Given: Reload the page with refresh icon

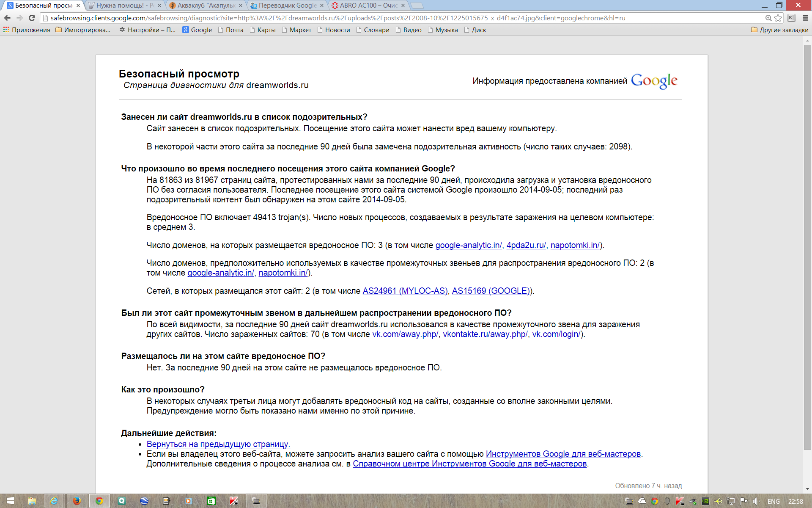Looking at the screenshot, I should [32, 18].
